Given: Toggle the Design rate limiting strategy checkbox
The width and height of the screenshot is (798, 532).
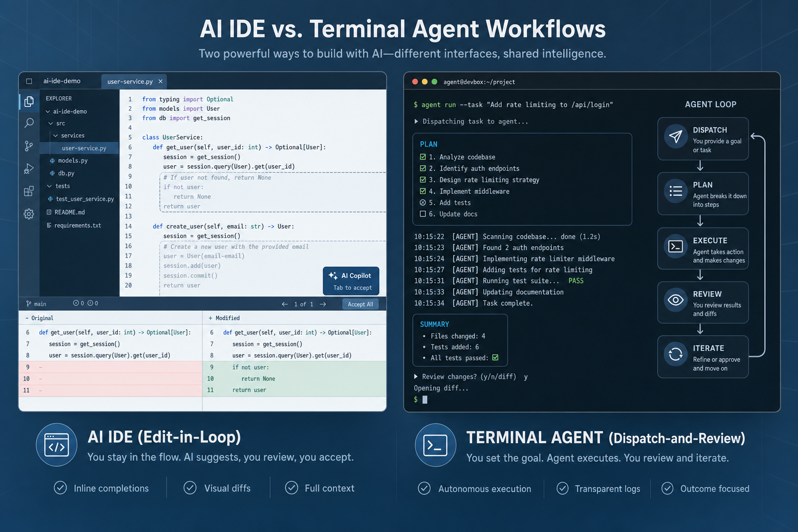Looking at the screenshot, I should click(423, 180).
